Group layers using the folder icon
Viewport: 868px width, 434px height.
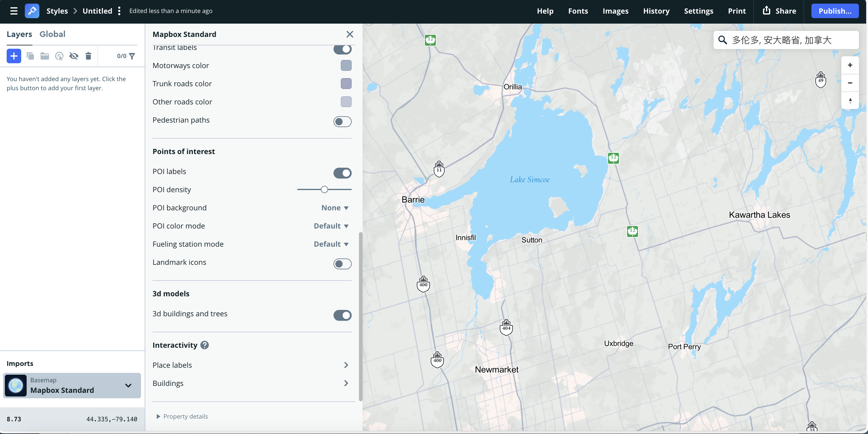(44, 56)
